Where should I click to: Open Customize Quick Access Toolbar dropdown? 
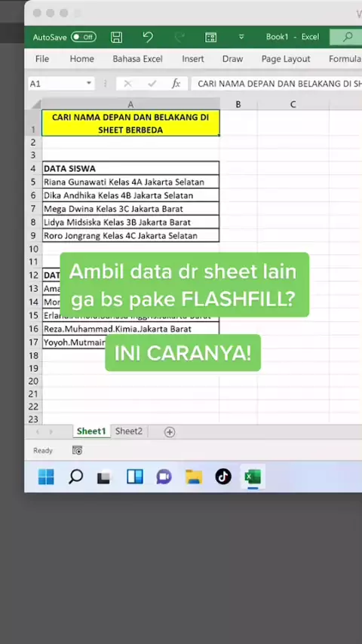pyautogui.click(x=241, y=37)
